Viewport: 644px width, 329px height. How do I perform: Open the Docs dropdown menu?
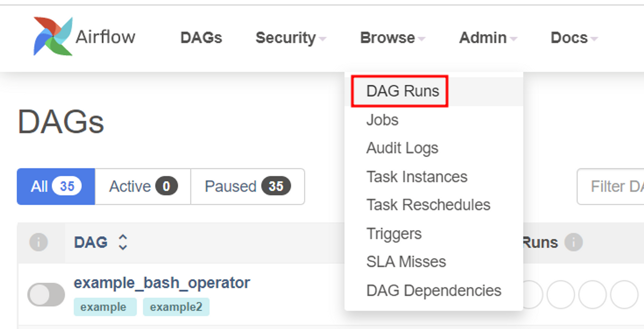click(x=574, y=38)
